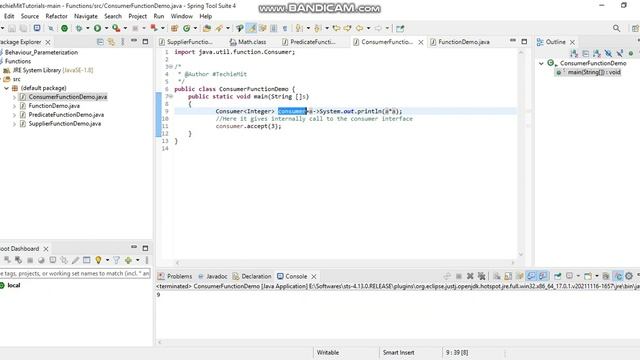Switch to the Problems tab
The image size is (640, 360).
[175, 276]
